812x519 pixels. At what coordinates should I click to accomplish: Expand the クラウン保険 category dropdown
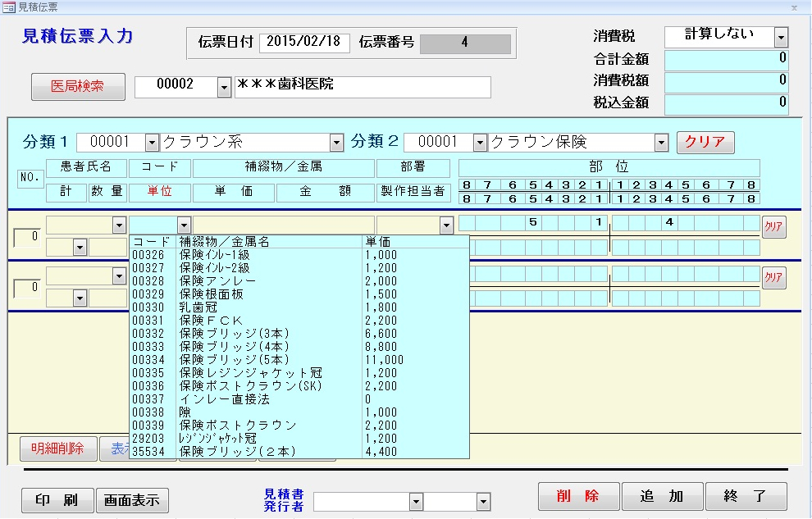pyautogui.click(x=661, y=143)
